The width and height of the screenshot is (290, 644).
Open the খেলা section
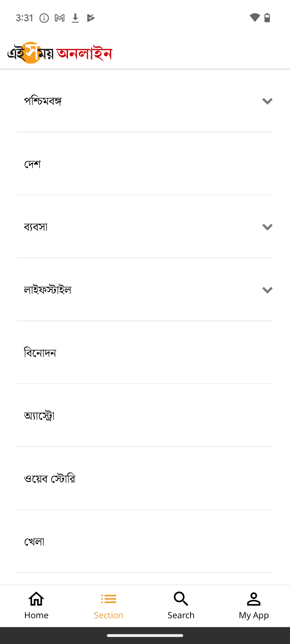(x=145, y=541)
